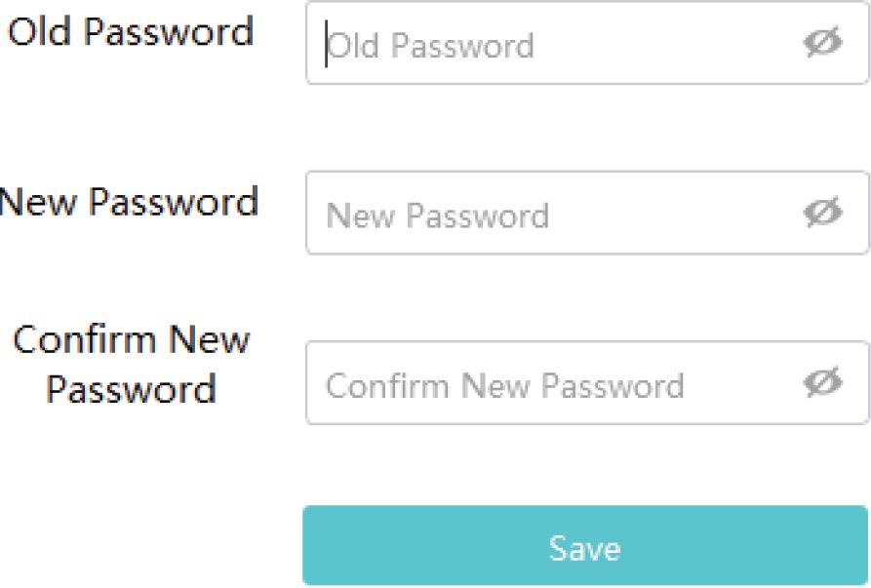Click the crossed-eye icon in New Password row
This screenshot has width=871, height=588.
click(x=822, y=214)
